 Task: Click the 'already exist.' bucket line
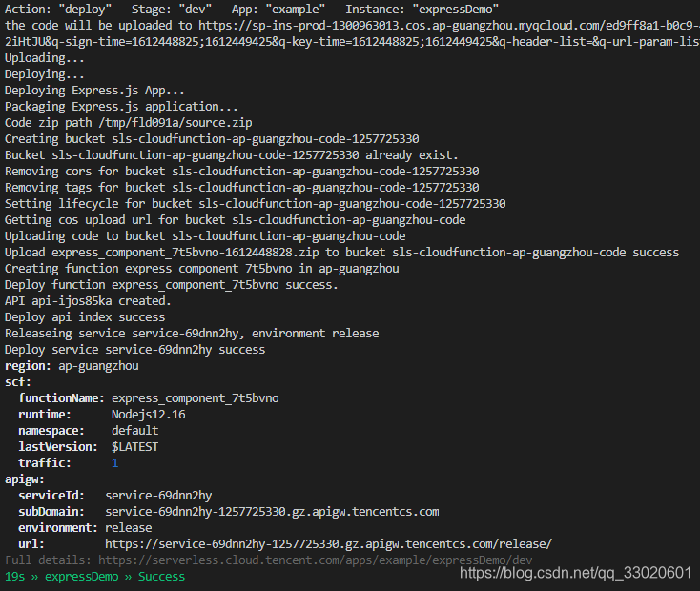(x=231, y=154)
